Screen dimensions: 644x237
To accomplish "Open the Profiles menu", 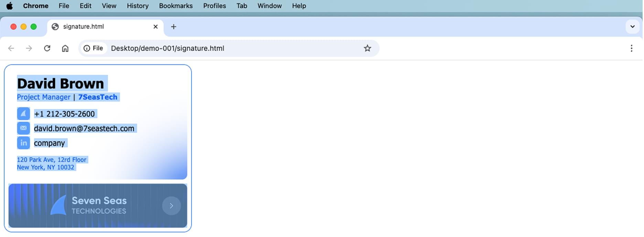I will click(214, 6).
